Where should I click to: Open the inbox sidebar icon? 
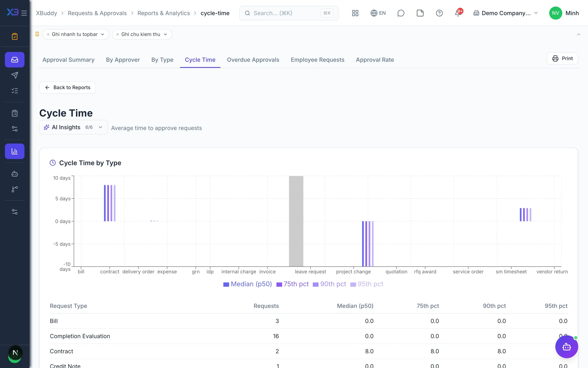click(x=14, y=60)
